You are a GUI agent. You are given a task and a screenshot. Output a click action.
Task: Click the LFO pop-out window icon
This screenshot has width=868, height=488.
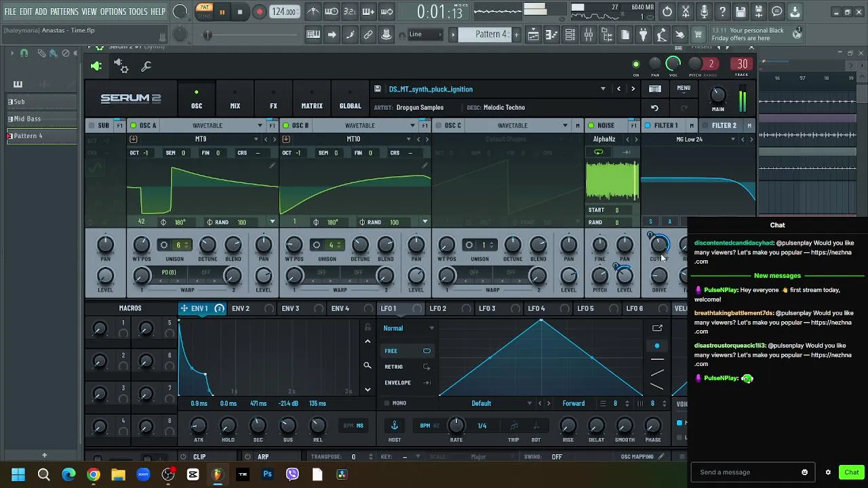pyautogui.click(x=657, y=328)
